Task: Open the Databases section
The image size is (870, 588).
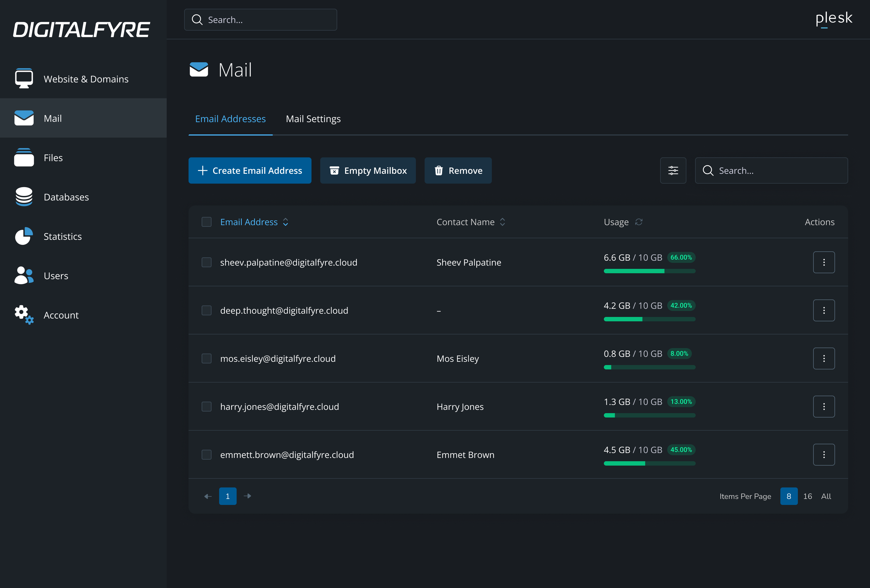Action: click(x=83, y=197)
